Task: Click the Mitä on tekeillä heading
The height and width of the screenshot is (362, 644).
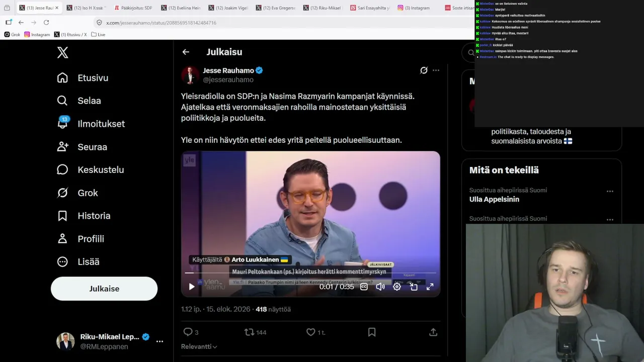Action: pyautogui.click(x=504, y=170)
